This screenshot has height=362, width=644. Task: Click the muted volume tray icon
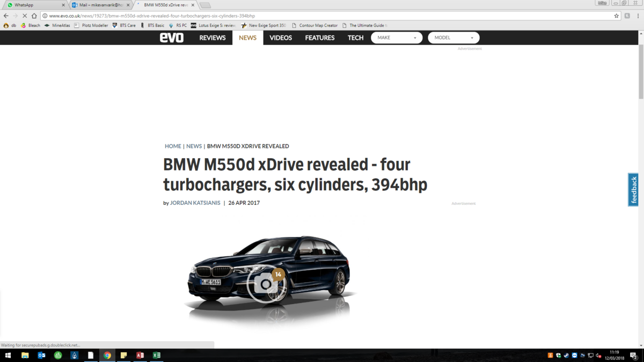[598, 356]
